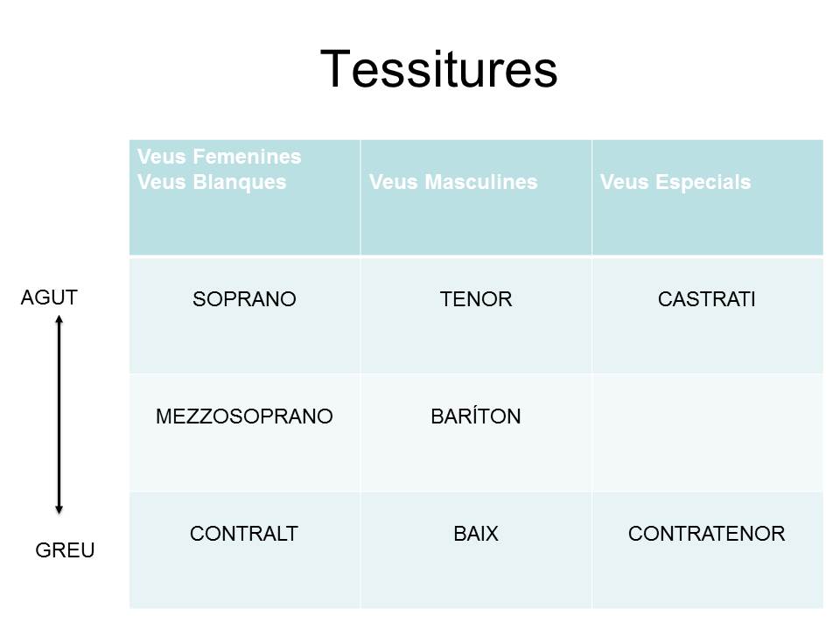Click the upper arrowhead near AGUT
The height and width of the screenshot is (630, 840).
(x=59, y=319)
